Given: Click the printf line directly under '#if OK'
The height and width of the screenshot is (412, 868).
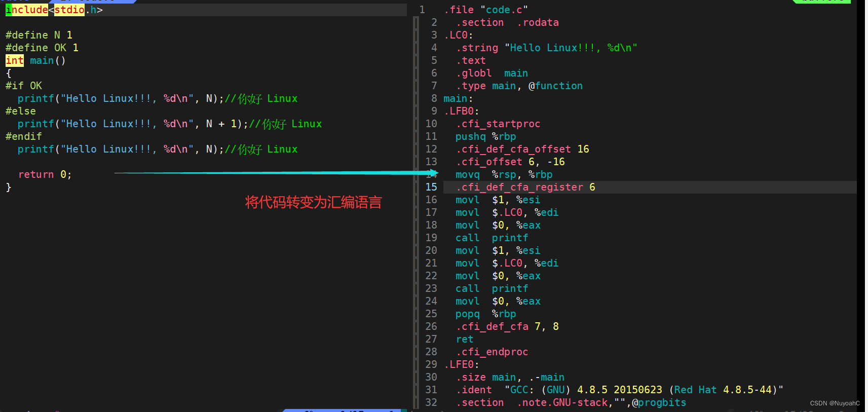Looking at the screenshot, I should point(158,98).
